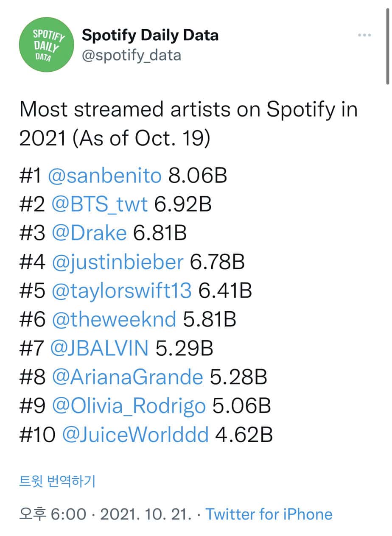Open the @JuiceWorlddd mention
Viewport: 392px width, 536px height.
(135, 435)
